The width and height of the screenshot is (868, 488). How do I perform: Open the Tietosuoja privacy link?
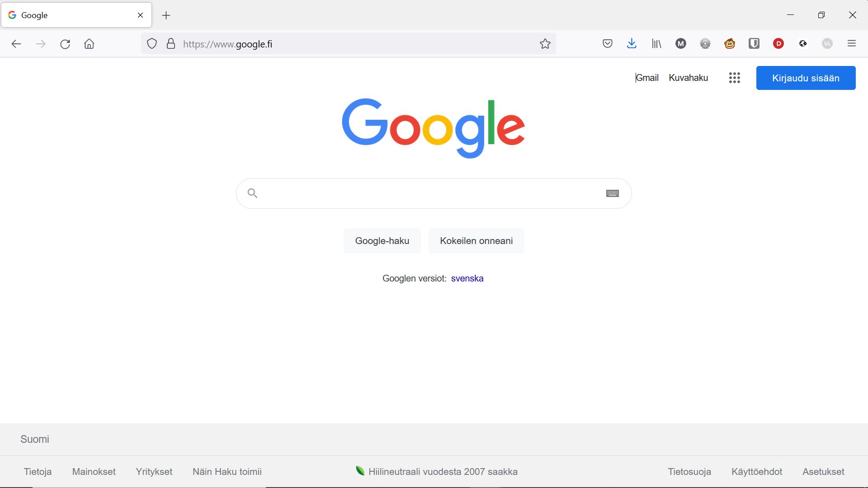click(x=689, y=472)
